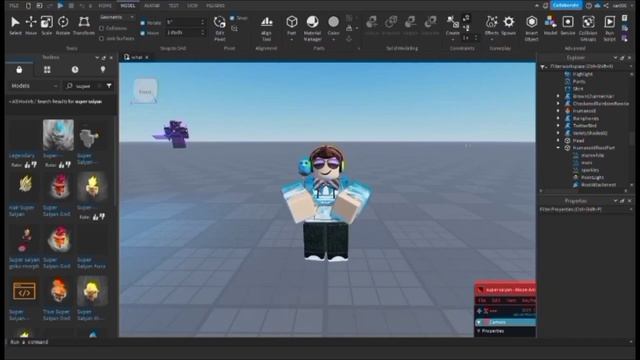Select the Select arrow tool

click(15, 25)
